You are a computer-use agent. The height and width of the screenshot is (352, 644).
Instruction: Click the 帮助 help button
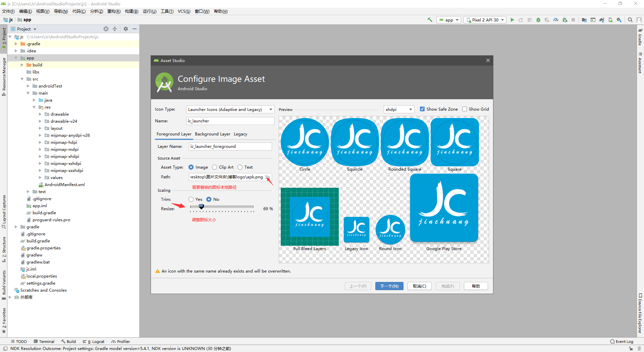[x=476, y=286]
